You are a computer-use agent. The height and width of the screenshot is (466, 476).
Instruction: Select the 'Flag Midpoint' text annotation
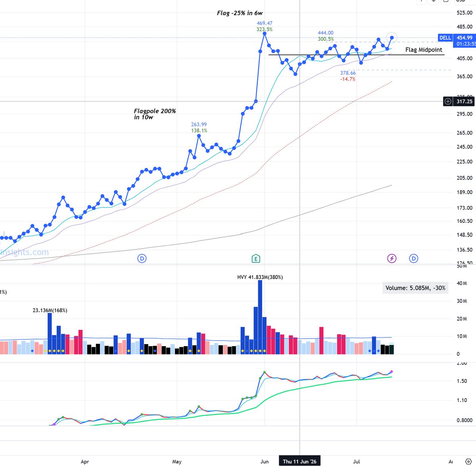coord(424,50)
